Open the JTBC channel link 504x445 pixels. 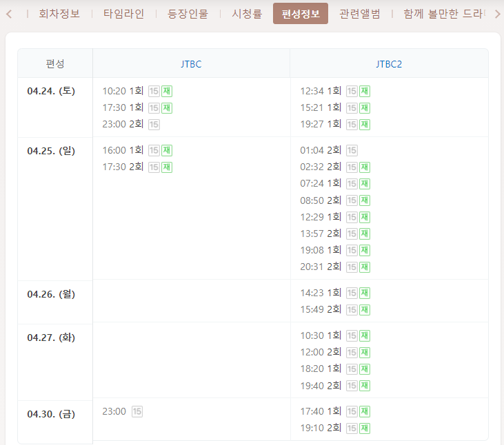point(191,64)
